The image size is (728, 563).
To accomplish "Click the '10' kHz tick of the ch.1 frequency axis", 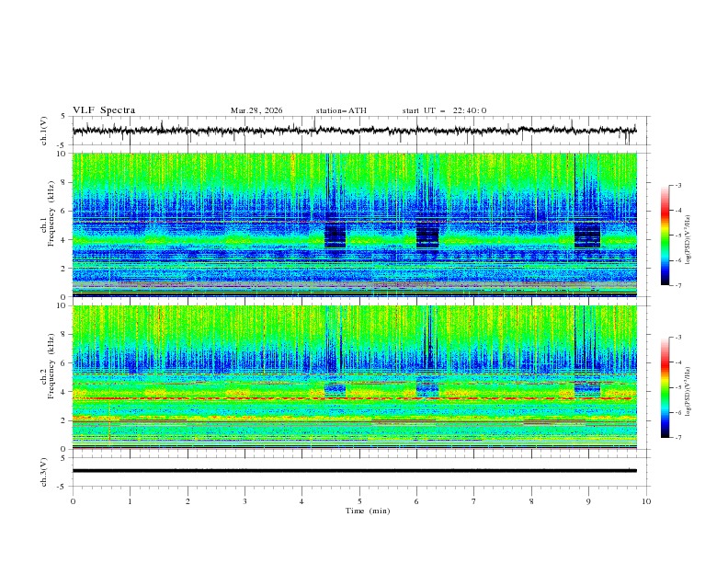I will [64, 154].
